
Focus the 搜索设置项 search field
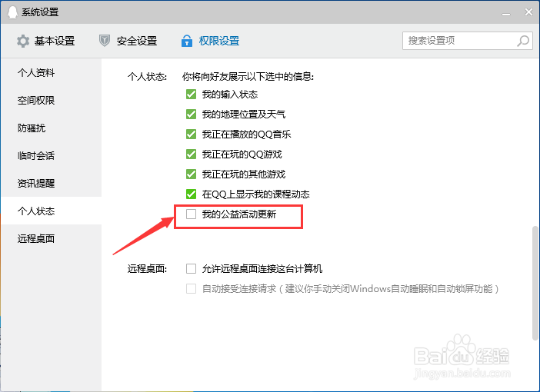(468, 41)
